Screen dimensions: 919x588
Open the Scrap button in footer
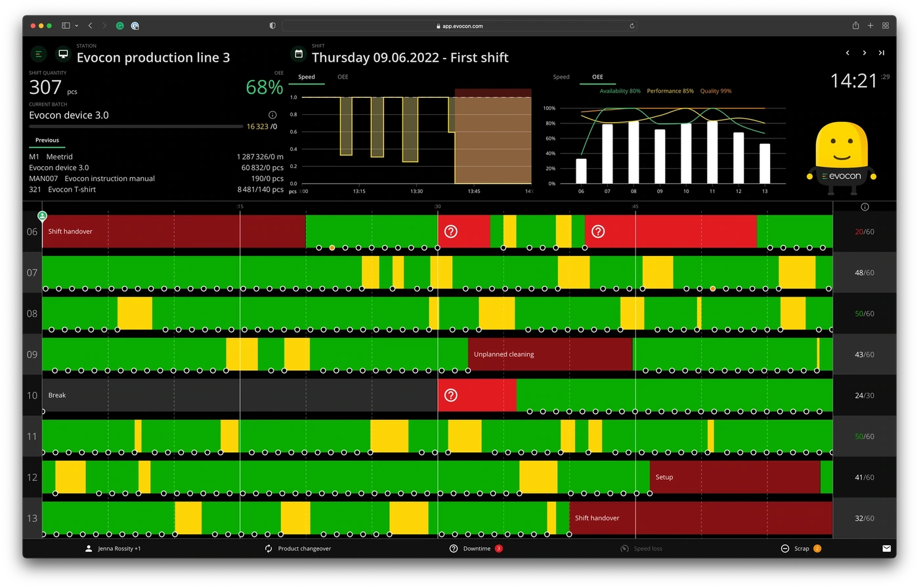click(801, 549)
